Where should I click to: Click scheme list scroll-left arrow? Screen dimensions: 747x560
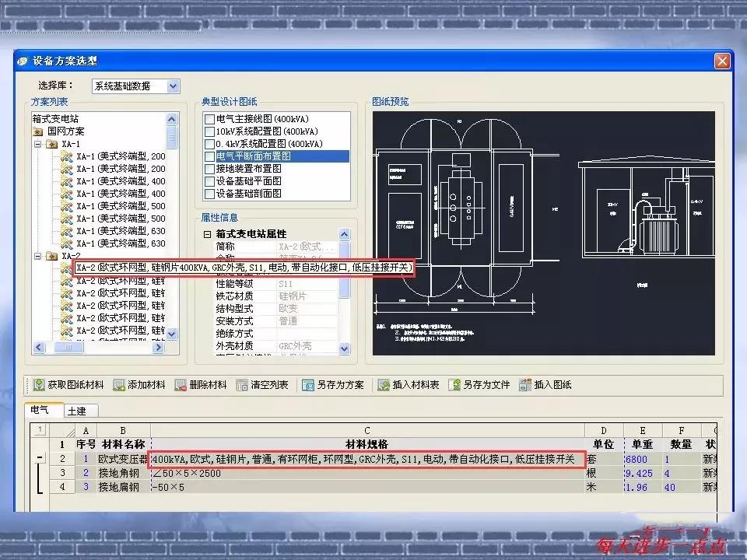point(39,348)
